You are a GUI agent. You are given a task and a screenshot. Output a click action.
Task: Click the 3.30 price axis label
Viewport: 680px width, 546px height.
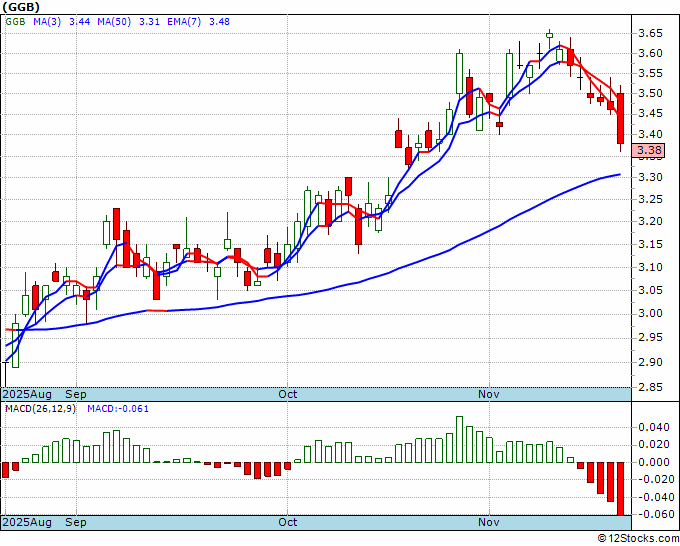(650, 177)
